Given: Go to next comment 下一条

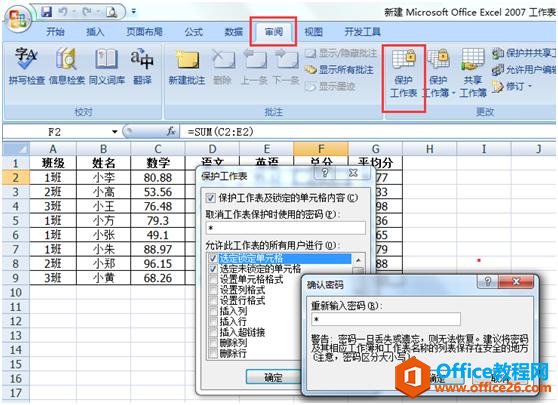Looking at the screenshot, I should click(286, 67).
